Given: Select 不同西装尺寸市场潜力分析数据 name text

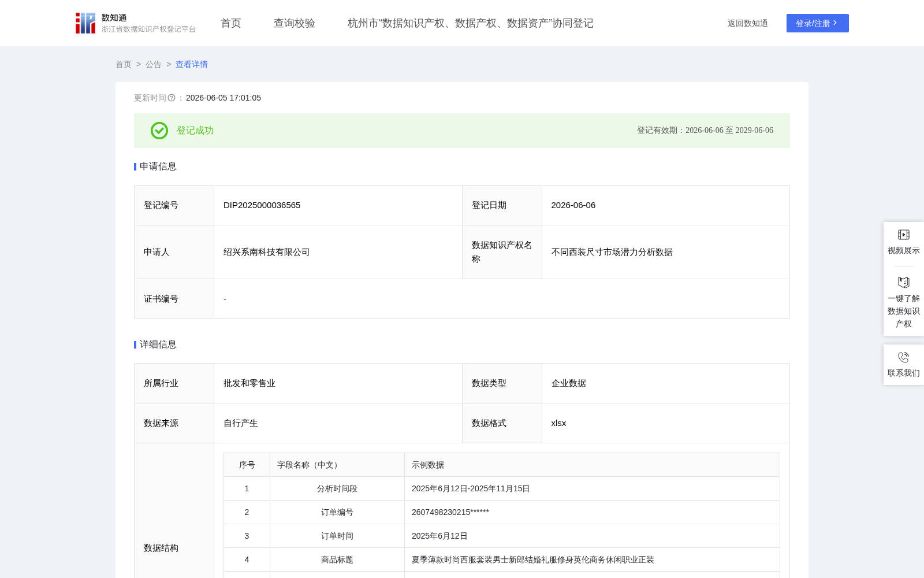Looking at the screenshot, I should [612, 252].
